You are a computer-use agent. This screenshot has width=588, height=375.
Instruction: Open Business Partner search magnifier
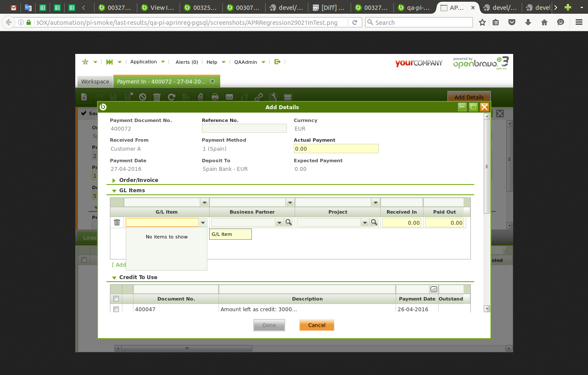click(289, 222)
